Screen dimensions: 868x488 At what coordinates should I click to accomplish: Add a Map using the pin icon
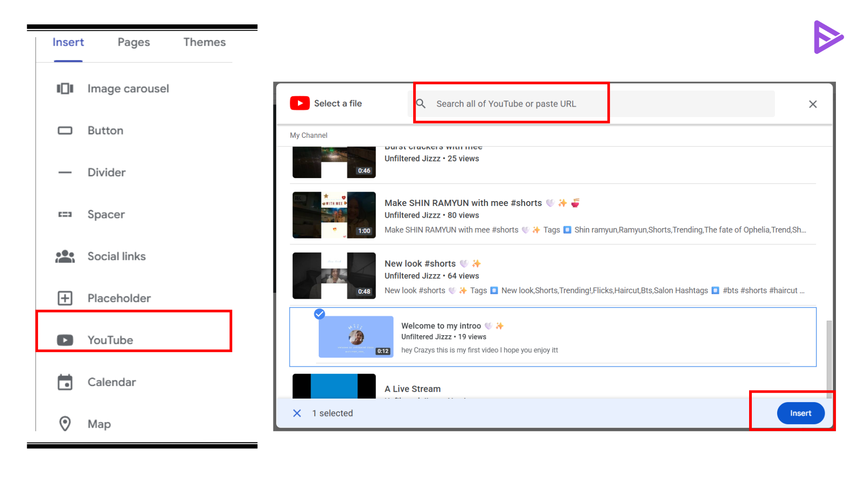pyautogui.click(x=65, y=424)
